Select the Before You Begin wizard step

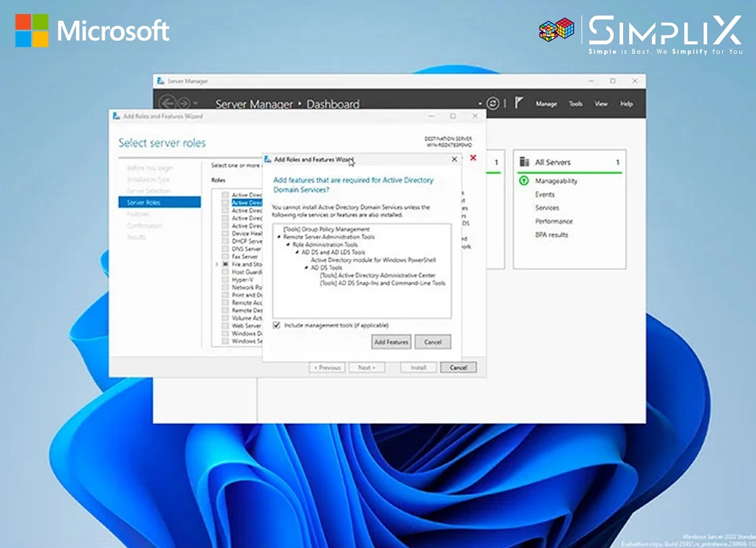click(x=149, y=168)
